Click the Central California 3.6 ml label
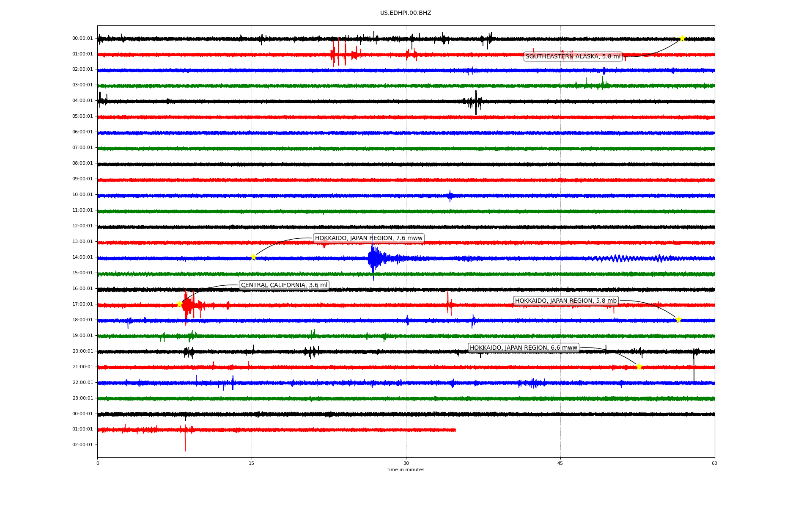 pos(284,285)
